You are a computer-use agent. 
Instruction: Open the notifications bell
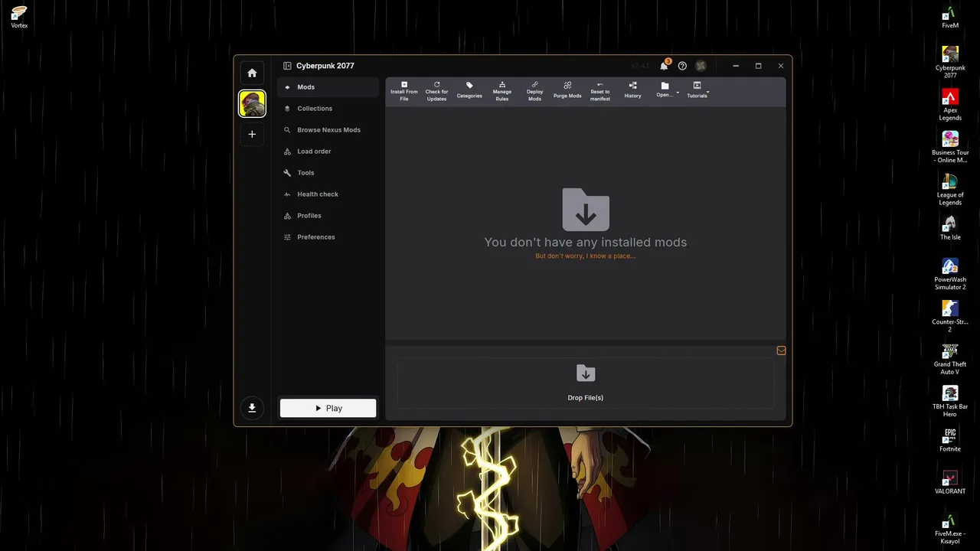point(664,66)
